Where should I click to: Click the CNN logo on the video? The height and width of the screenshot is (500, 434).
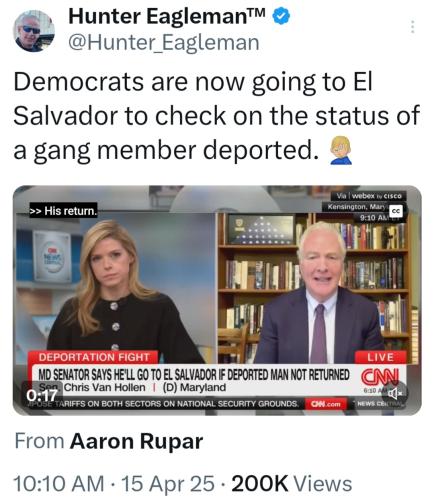(379, 376)
